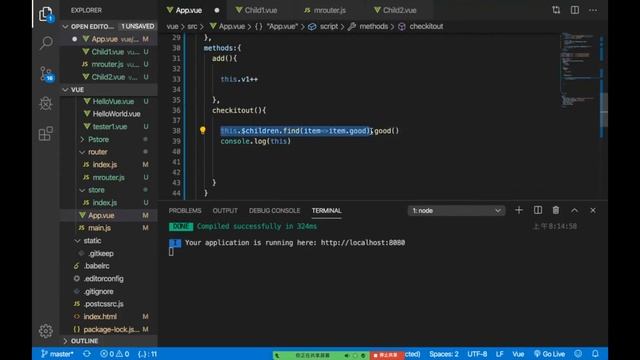The image size is (640, 360).
Task: Change the UTF-8 file encoding
Action: (477, 354)
